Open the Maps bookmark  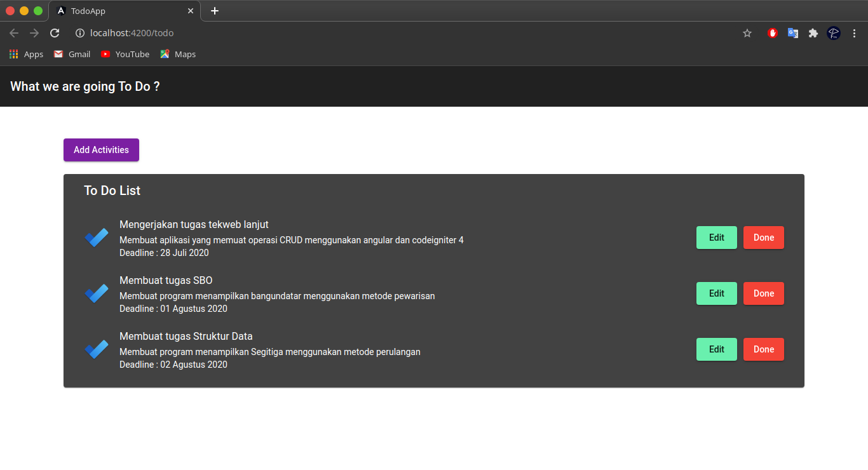coord(178,54)
